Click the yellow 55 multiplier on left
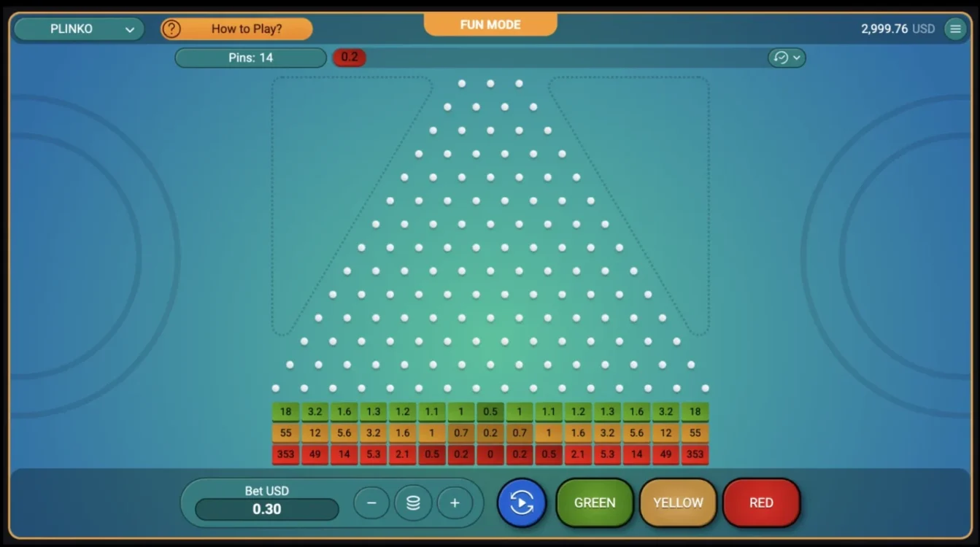 [285, 432]
